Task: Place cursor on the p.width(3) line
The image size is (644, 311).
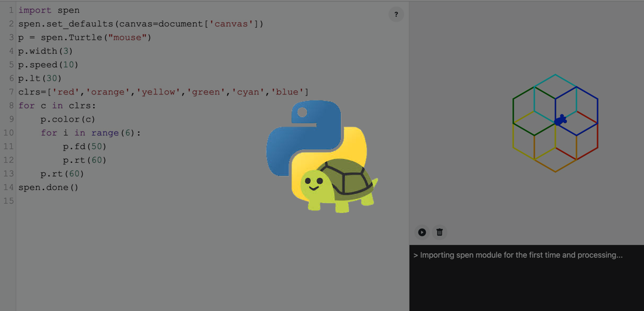Action: tap(46, 51)
